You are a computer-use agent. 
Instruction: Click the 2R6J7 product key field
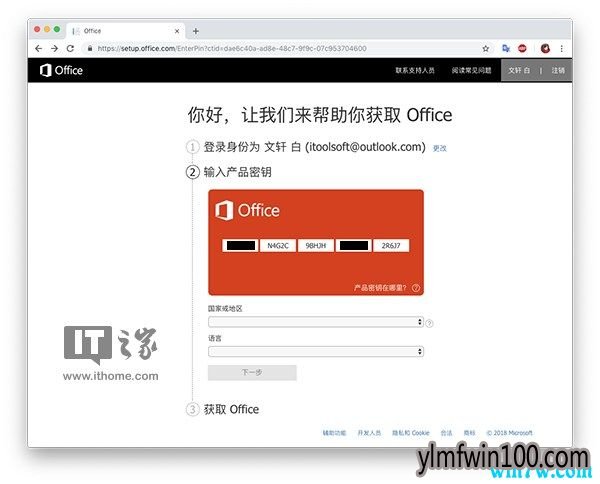[x=391, y=246]
